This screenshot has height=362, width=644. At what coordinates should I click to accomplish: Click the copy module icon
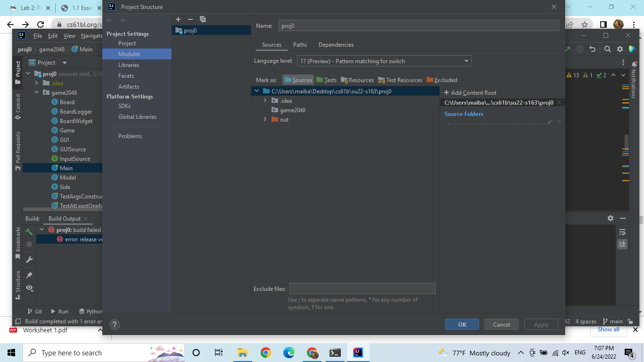point(203,19)
